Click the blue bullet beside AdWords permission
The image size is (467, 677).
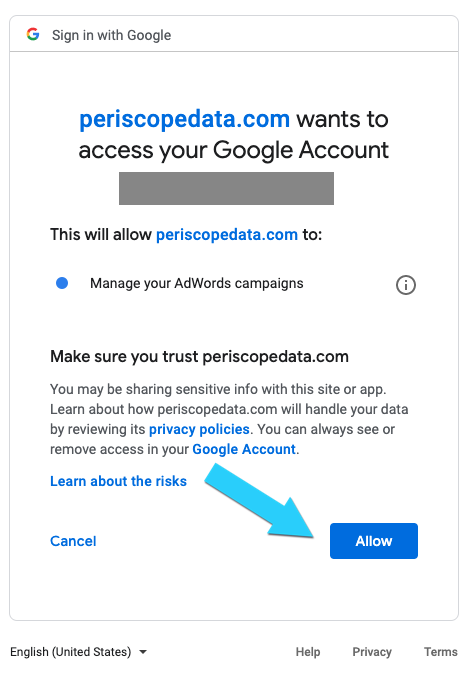62,283
